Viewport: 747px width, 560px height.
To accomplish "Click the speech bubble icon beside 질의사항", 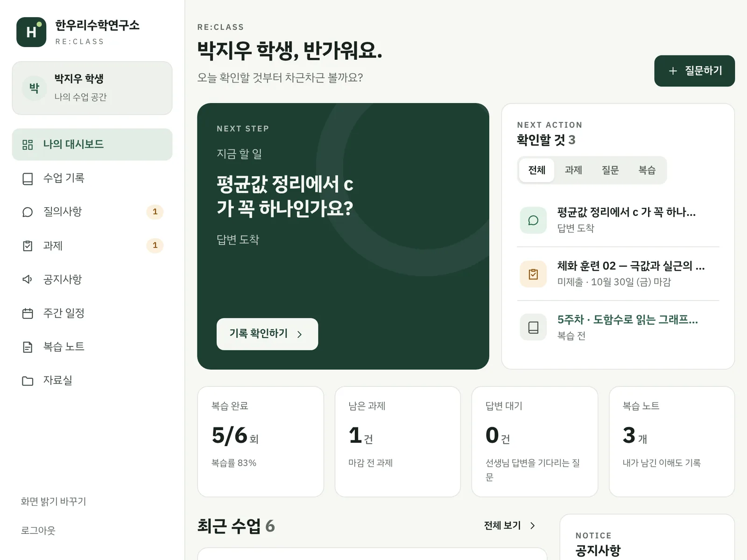I will [x=28, y=212].
